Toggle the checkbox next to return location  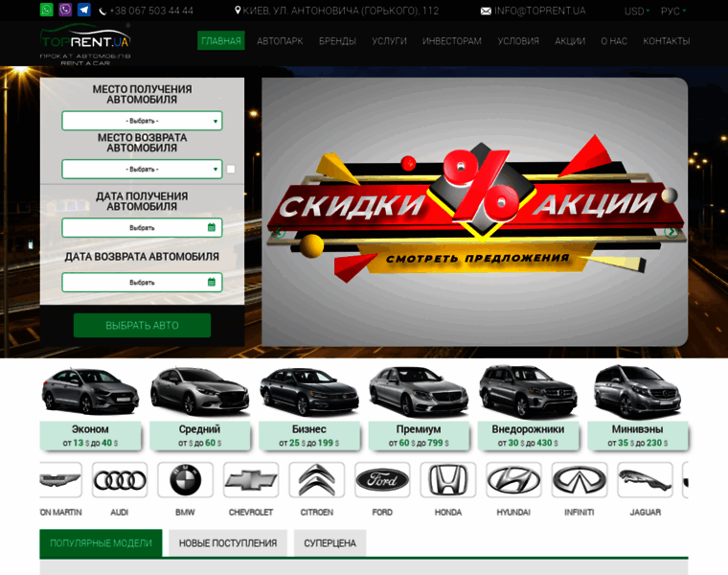(231, 169)
